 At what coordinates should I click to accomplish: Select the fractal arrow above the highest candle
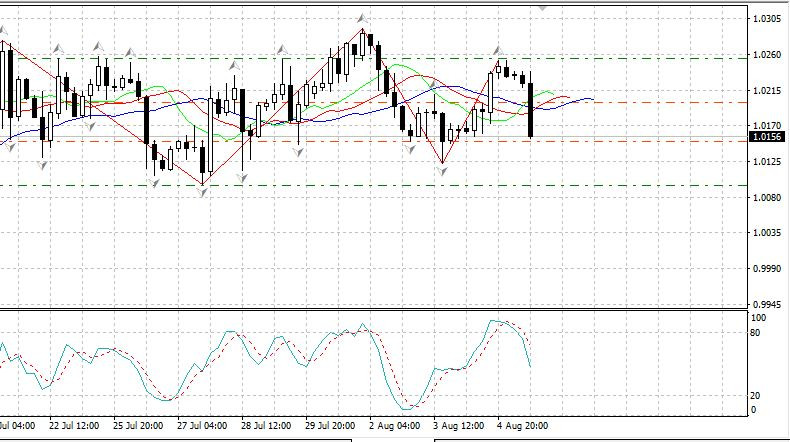(362, 19)
